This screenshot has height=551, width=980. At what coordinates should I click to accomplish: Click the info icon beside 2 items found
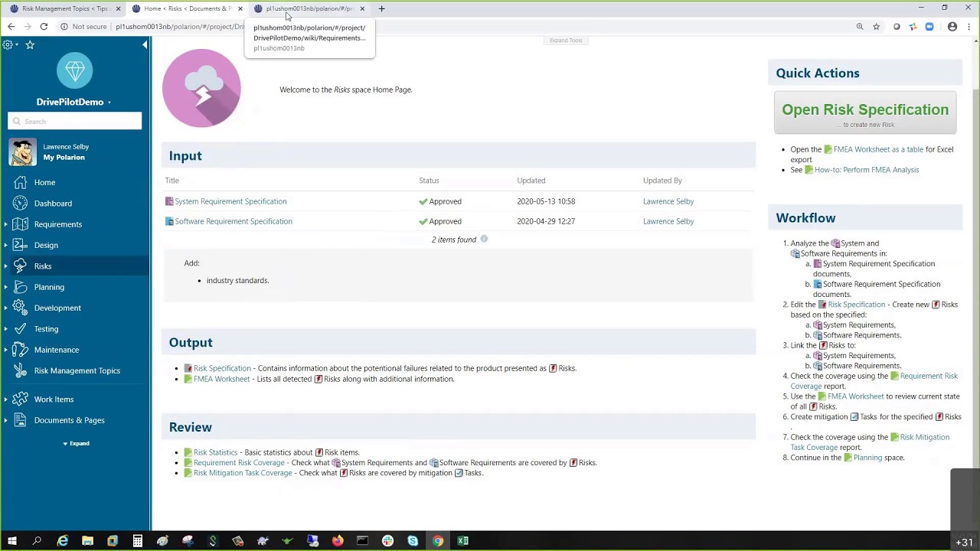point(484,240)
